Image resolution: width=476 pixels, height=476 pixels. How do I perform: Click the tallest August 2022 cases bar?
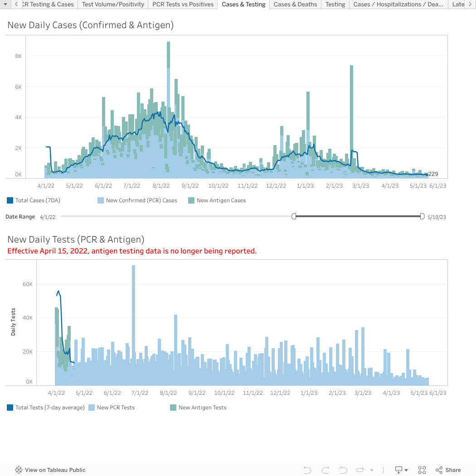pyautogui.click(x=169, y=110)
